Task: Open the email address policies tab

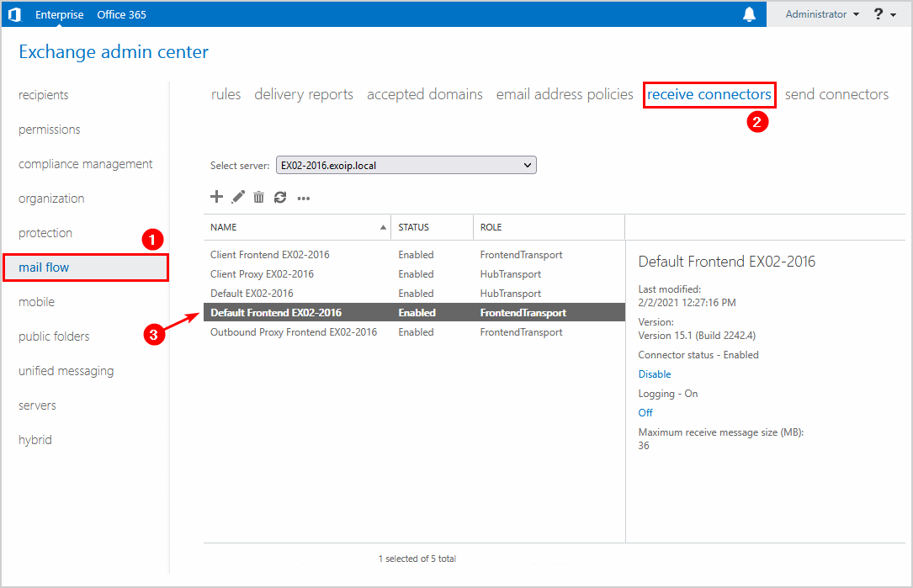Action: (565, 94)
